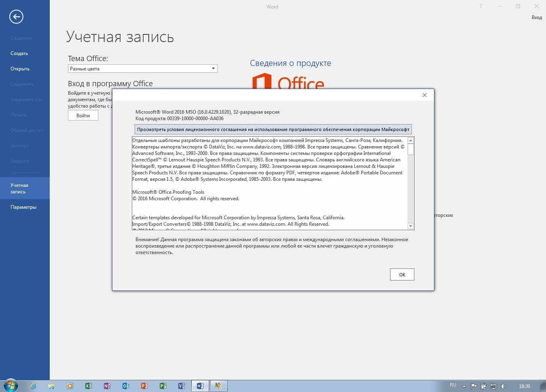Go back using the circled arrow icon

(x=16, y=17)
